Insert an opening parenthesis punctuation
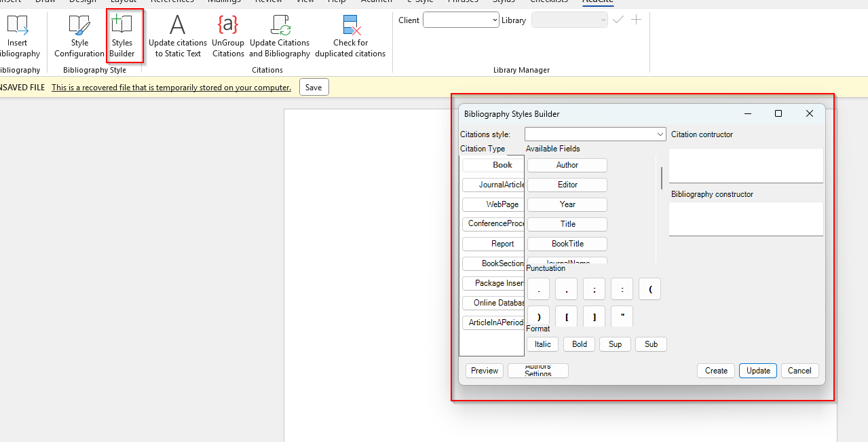Image resolution: width=868 pixels, height=442 pixels. (649, 289)
